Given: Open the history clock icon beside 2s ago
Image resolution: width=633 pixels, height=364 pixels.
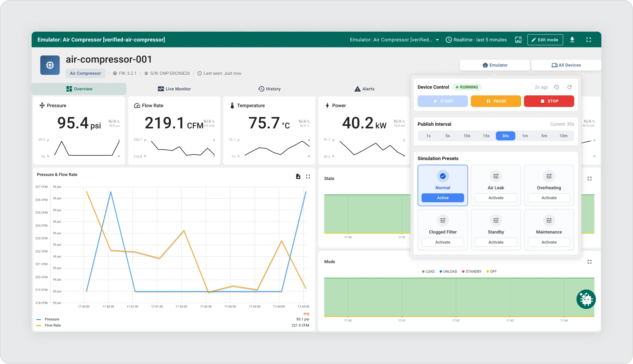Looking at the screenshot, I should point(557,87).
